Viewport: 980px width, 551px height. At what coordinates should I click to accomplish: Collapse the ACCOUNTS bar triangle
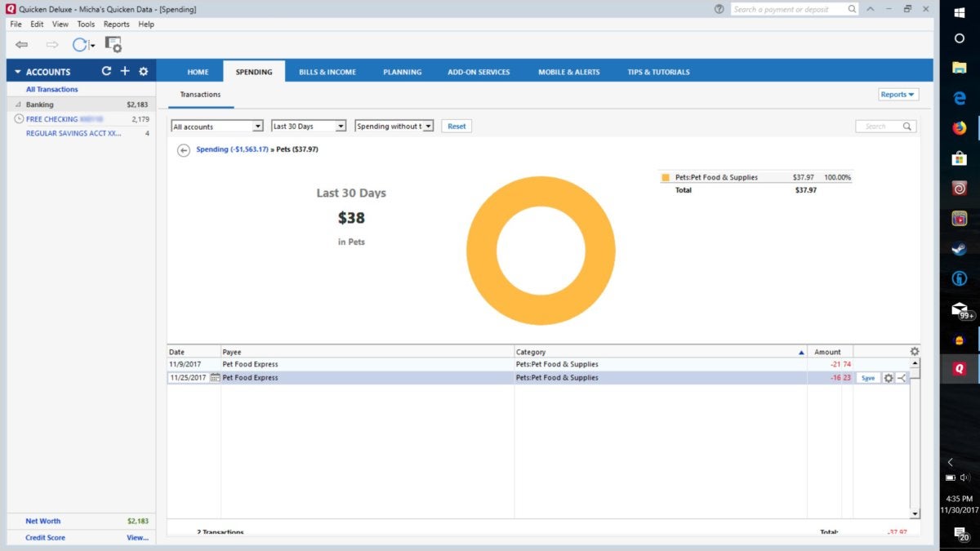pos(18,72)
